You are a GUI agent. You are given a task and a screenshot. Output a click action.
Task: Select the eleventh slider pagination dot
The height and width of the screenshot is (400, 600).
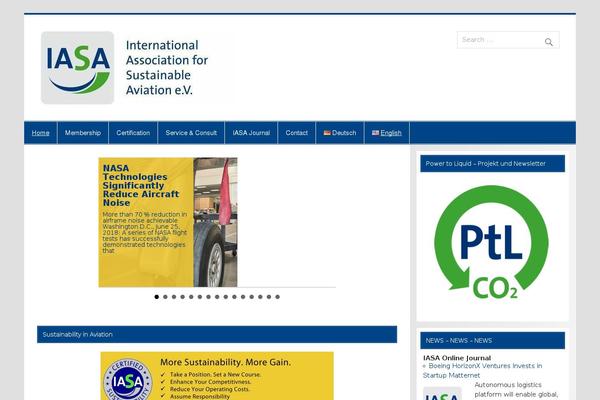(x=243, y=297)
